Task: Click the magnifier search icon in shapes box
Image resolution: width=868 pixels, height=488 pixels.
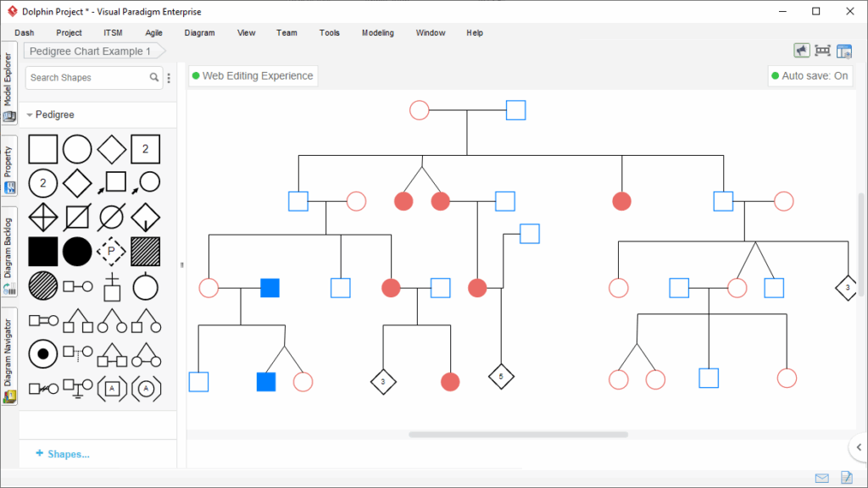Action: click(x=154, y=77)
